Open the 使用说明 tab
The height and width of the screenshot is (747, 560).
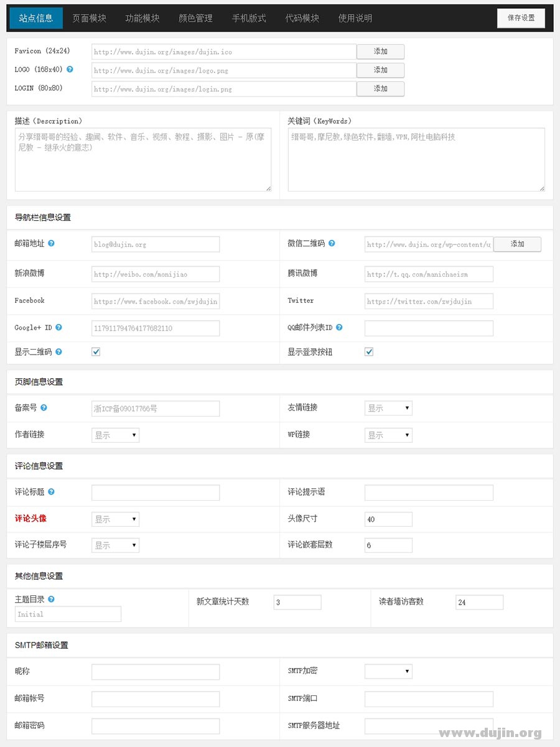(355, 18)
